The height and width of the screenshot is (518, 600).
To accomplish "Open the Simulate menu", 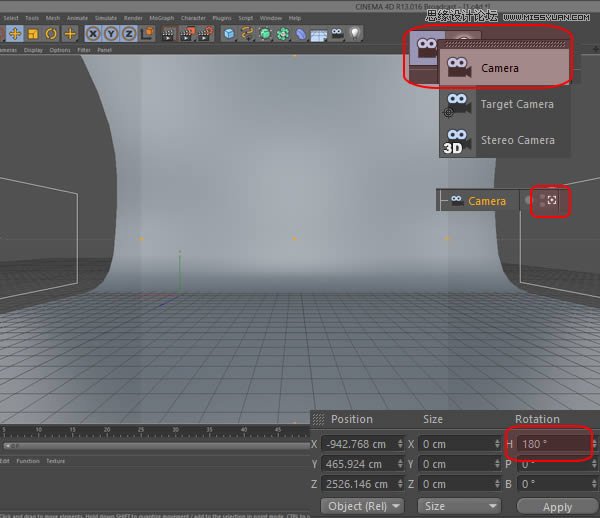I will (105, 18).
